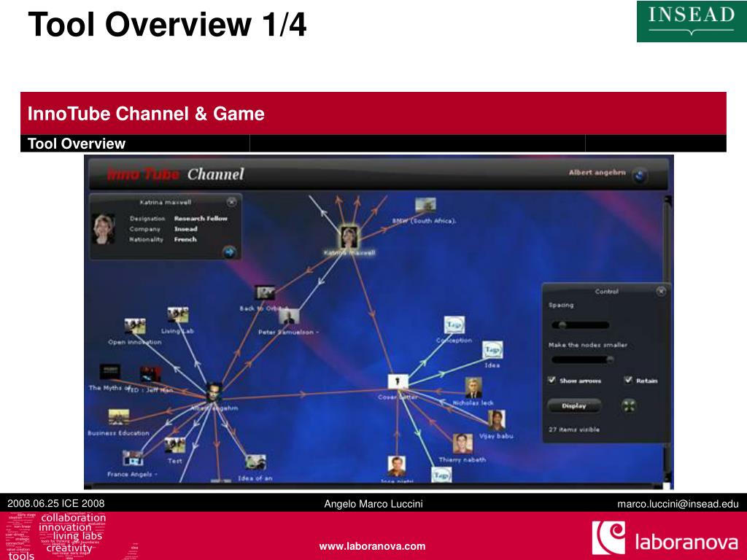Click the INSEAD logo

point(692,21)
